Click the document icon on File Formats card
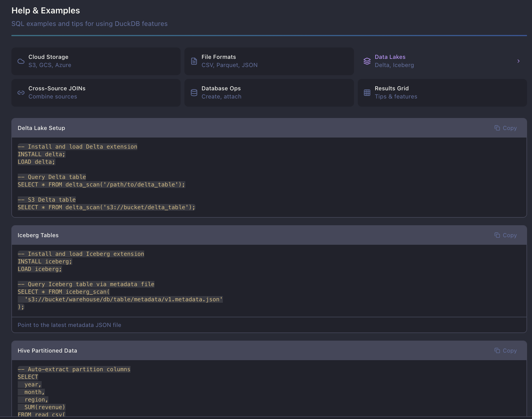The width and height of the screenshot is (532, 419). click(x=194, y=61)
